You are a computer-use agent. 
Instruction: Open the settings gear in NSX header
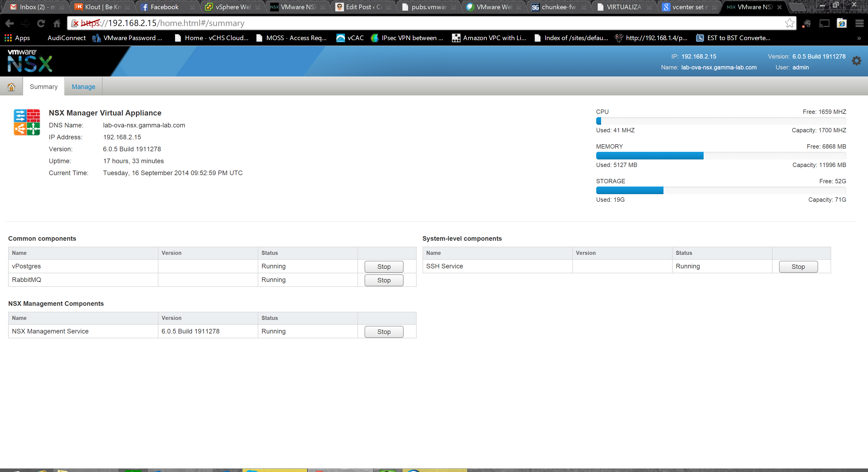(x=856, y=61)
